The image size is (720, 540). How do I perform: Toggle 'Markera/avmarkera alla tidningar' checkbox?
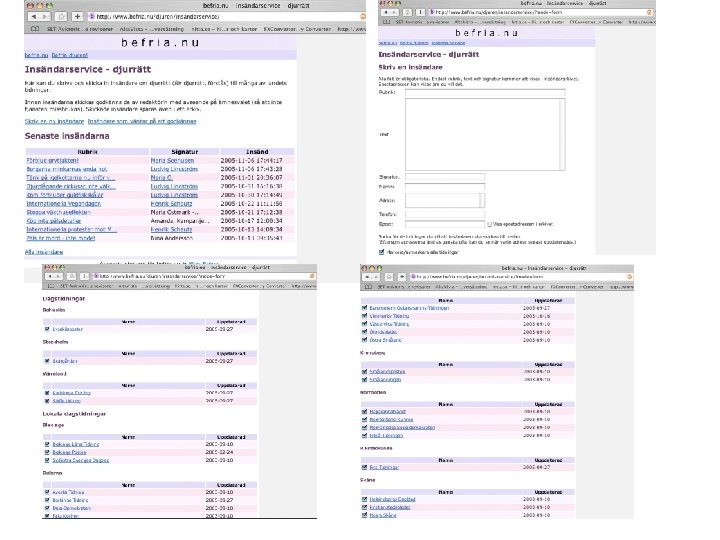click(382, 252)
